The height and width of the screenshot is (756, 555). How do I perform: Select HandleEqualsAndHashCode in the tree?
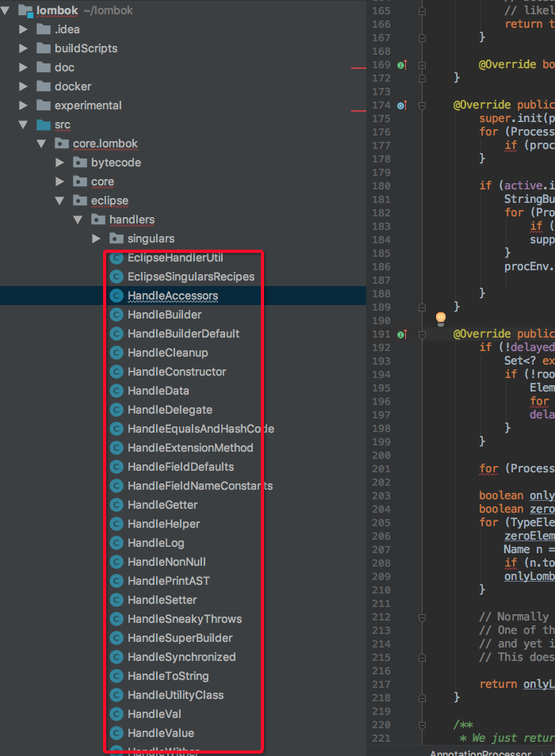coord(201,429)
